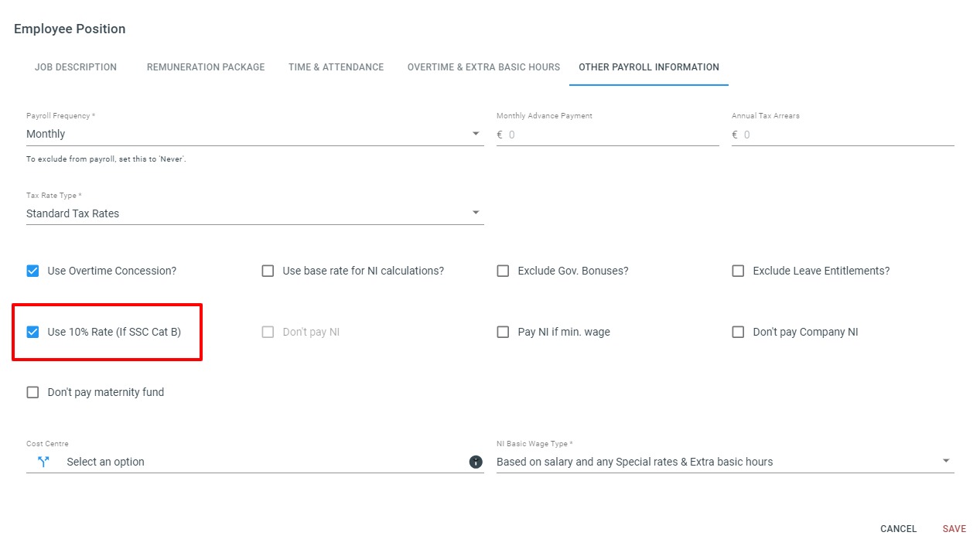This screenshot has height=546, width=980.
Task: Check Exclude Gov. Bonuses option
Action: tap(503, 271)
